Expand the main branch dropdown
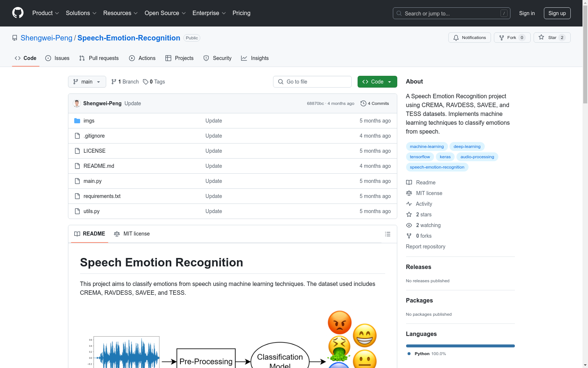Image resolution: width=588 pixels, height=368 pixels. [x=87, y=82]
